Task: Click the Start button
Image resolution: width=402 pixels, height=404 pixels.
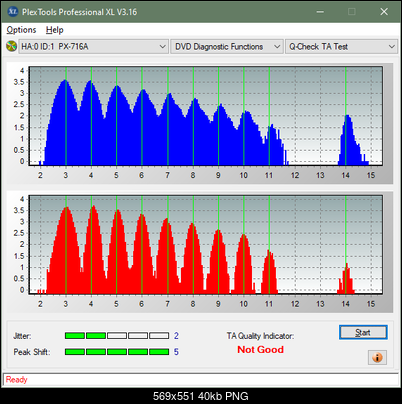Action: 363,332
